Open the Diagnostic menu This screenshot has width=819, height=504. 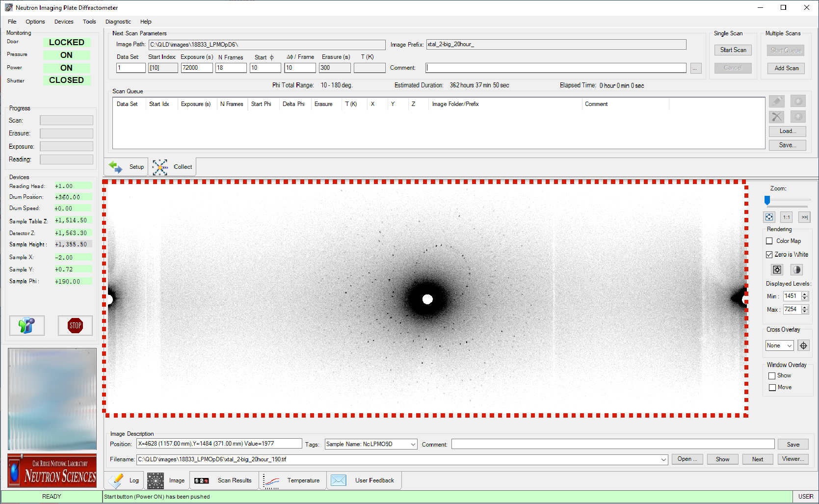(x=118, y=22)
